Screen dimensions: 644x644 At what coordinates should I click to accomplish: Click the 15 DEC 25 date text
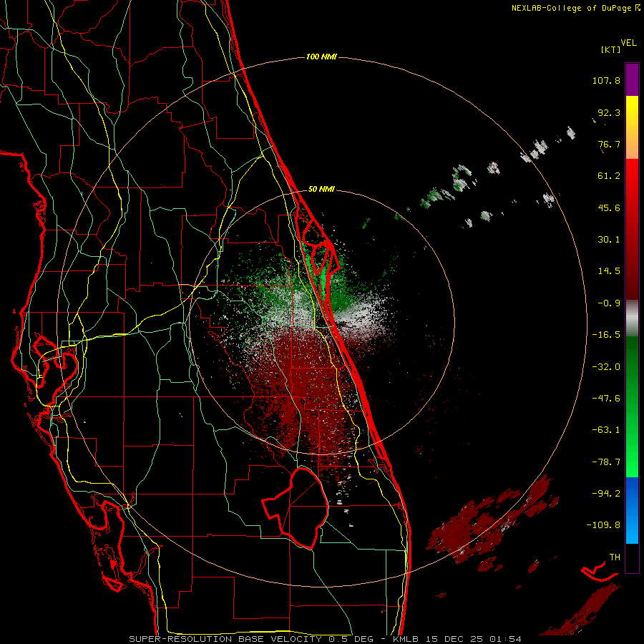[453, 639]
